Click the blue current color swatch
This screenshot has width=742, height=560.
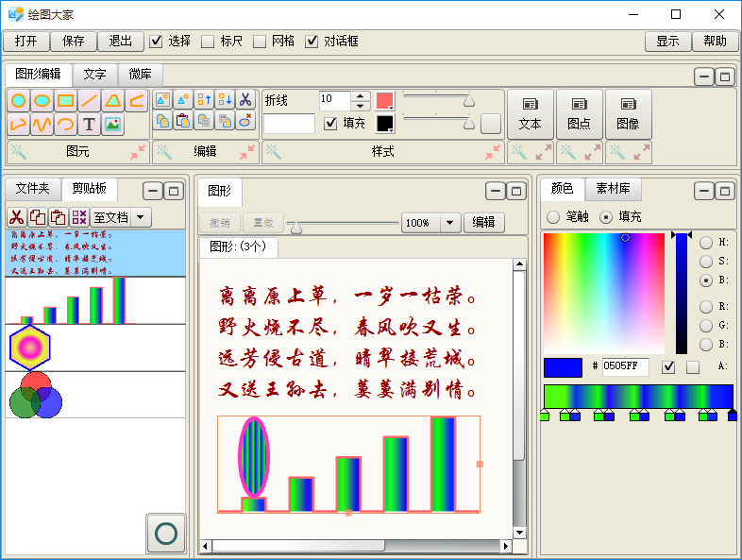click(564, 367)
